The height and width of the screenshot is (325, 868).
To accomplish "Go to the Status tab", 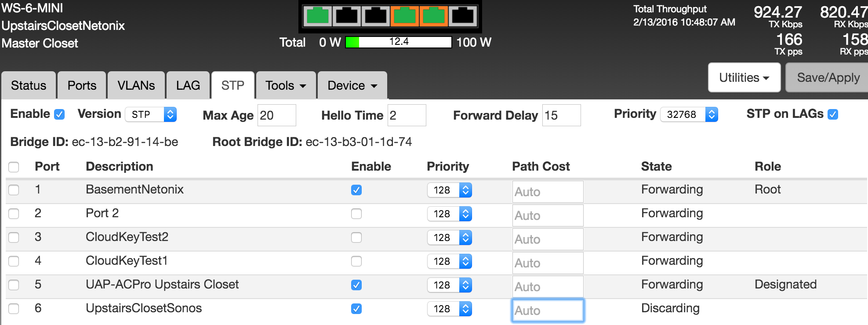I will coord(29,85).
